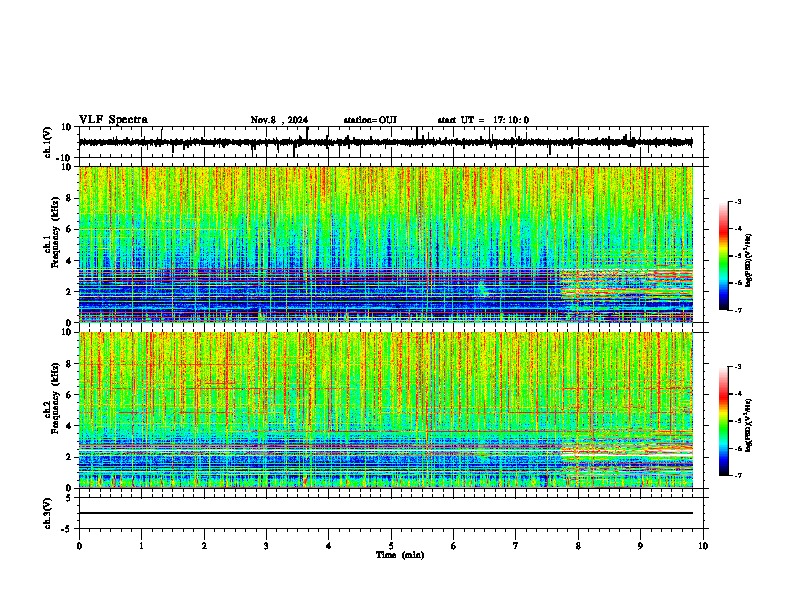The height and width of the screenshot is (612, 792).
Task: Click time axis tick label "5"
Action: click(x=391, y=546)
